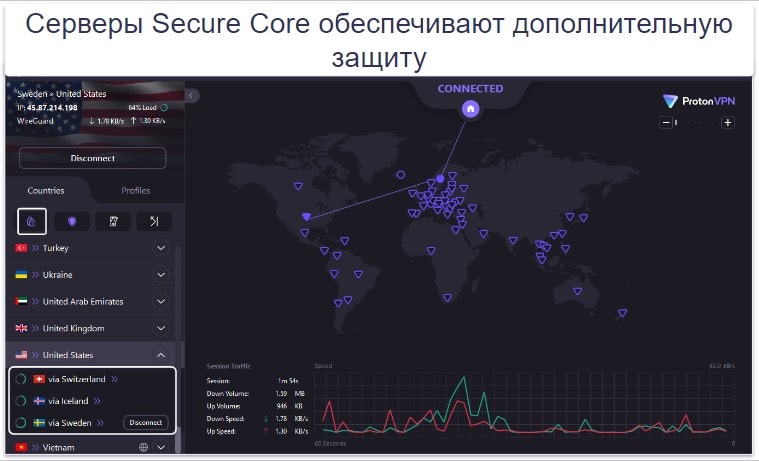Click the speed traffic graph

(524, 403)
